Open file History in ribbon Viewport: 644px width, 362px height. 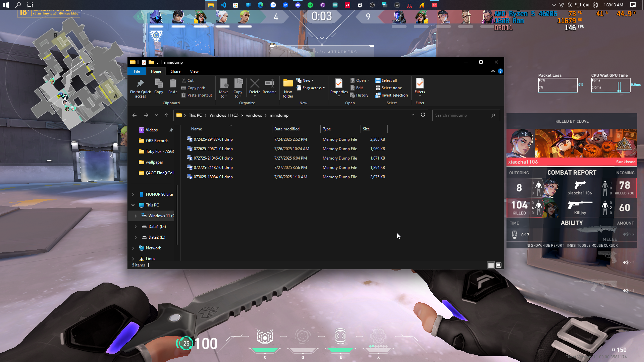pyautogui.click(x=359, y=95)
